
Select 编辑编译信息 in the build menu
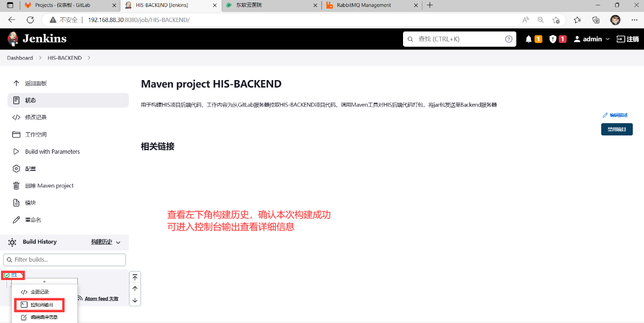point(45,318)
